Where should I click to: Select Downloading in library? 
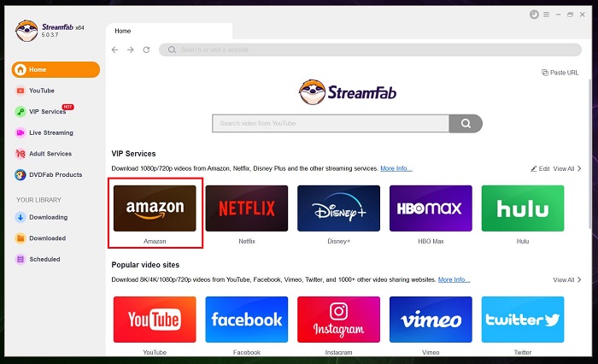click(47, 217)
